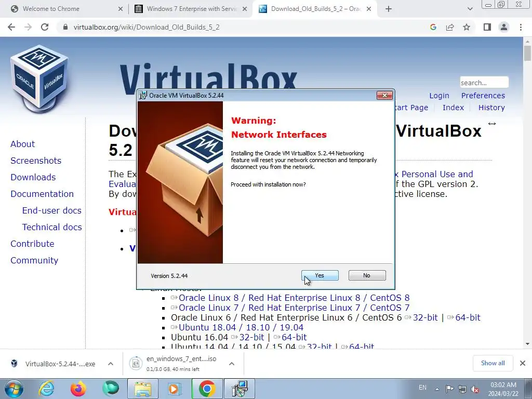This screenshot has height=399, width=532.
Task: Click the wide-view double arrow icon
Action: pos(492,124)
